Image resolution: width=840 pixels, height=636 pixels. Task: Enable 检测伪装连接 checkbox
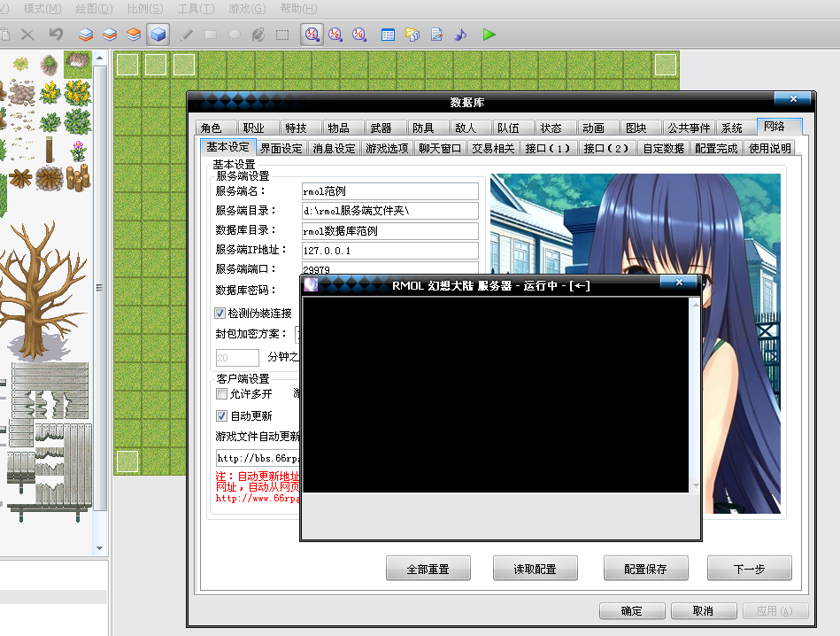click(x=220, y=314)
